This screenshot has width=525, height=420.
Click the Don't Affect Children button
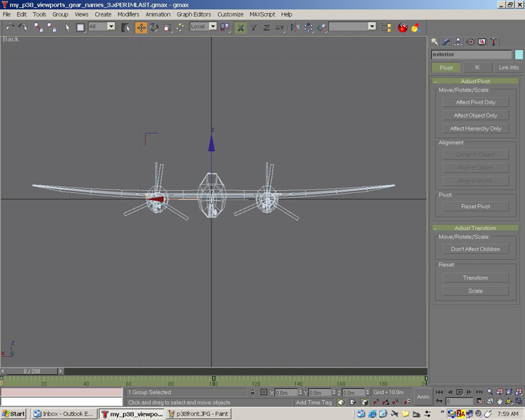point(476,249)
